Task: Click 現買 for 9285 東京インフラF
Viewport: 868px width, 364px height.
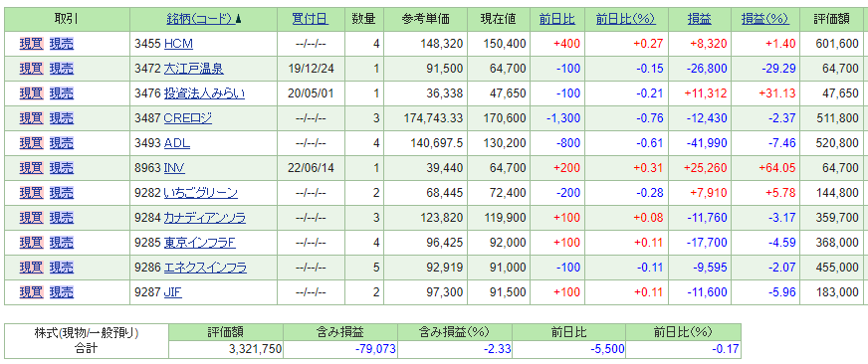Action: tap(31, 243)
